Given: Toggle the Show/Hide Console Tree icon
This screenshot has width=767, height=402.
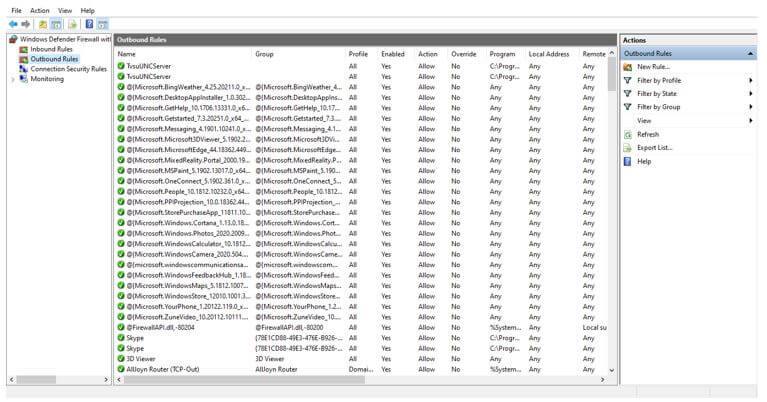Looking at the screenshot, I should tap(57, 24).
